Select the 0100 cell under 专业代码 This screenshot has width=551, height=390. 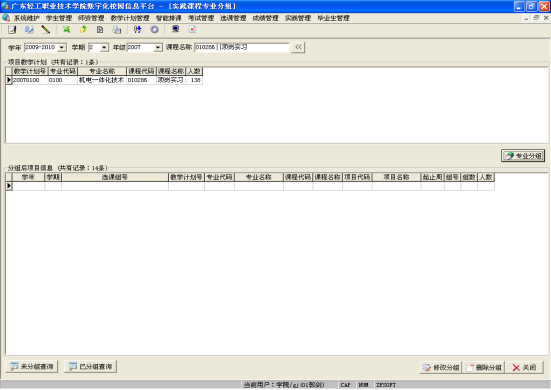click(x=63, y=80)
